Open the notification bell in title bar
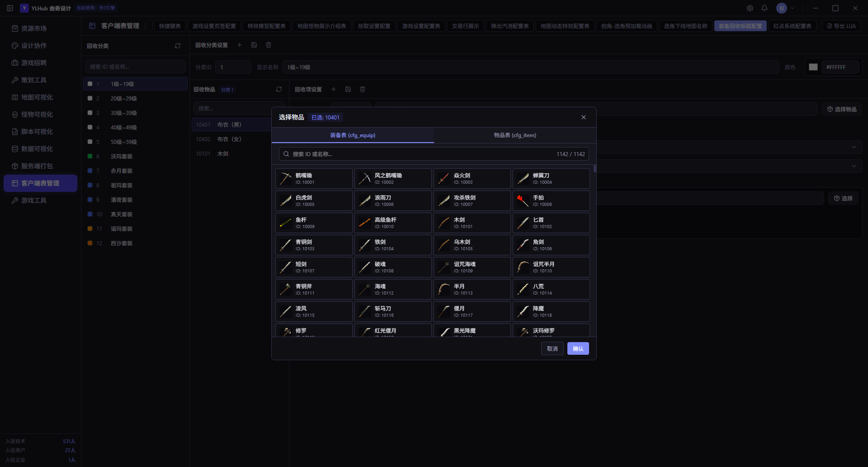The width and height of the screenshot is (868, 467). [x=764, y=8]
